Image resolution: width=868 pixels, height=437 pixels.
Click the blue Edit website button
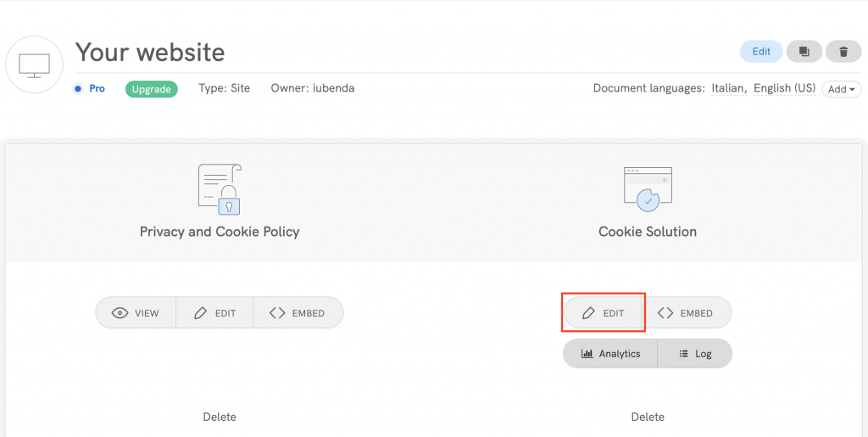(x=761, y=52)
